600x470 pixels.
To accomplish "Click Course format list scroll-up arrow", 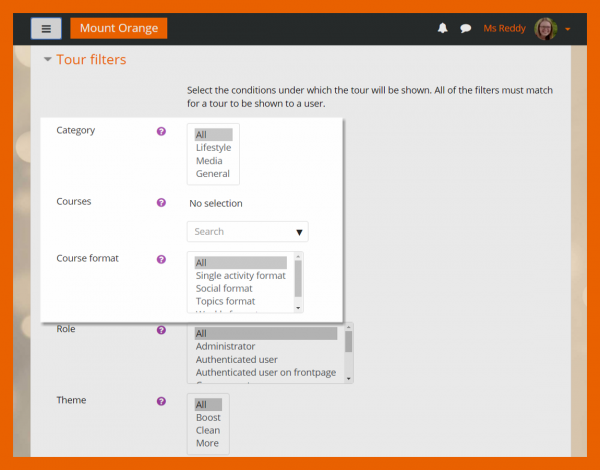I will [298, 256].
